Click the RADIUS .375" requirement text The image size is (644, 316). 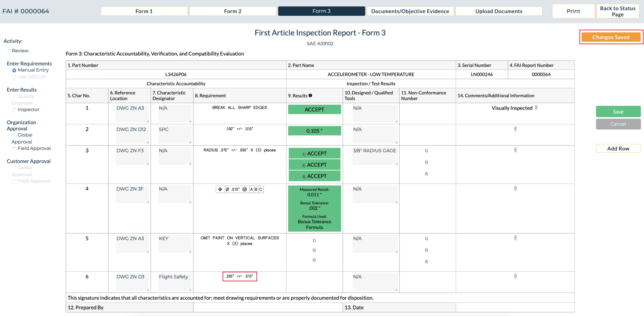[239, 150]
